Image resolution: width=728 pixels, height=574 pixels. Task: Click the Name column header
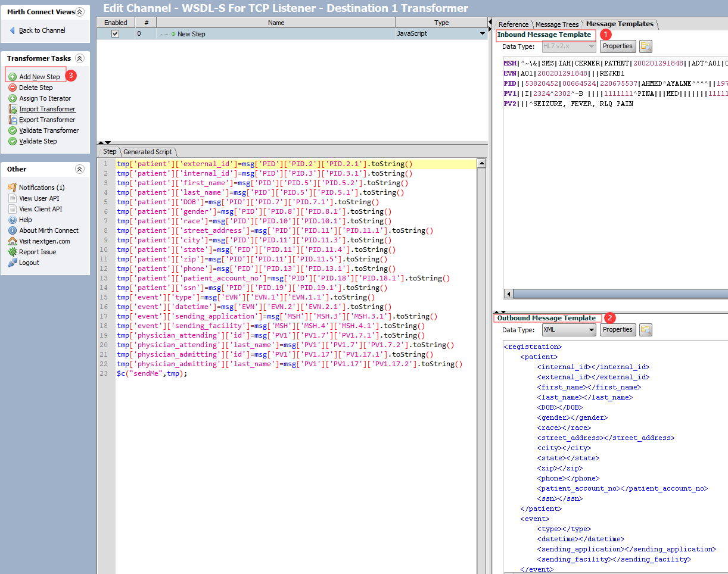pyautogui.click(x=276, y=23)
